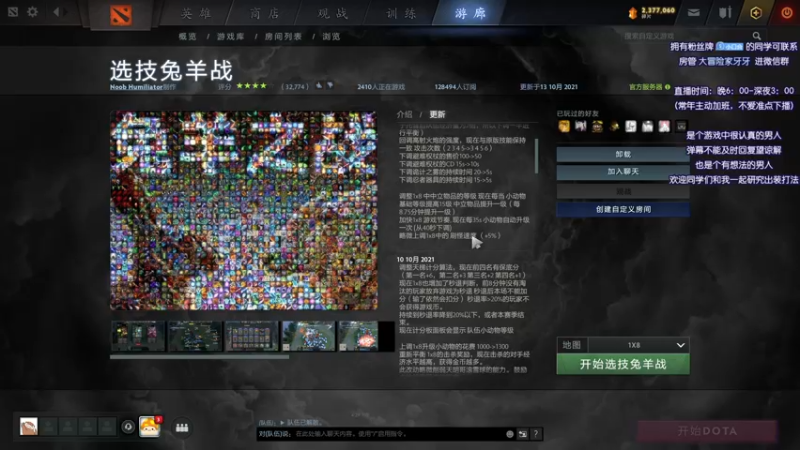
Task: Click the '128494人订阅' subscribers count
Action: 455,87
